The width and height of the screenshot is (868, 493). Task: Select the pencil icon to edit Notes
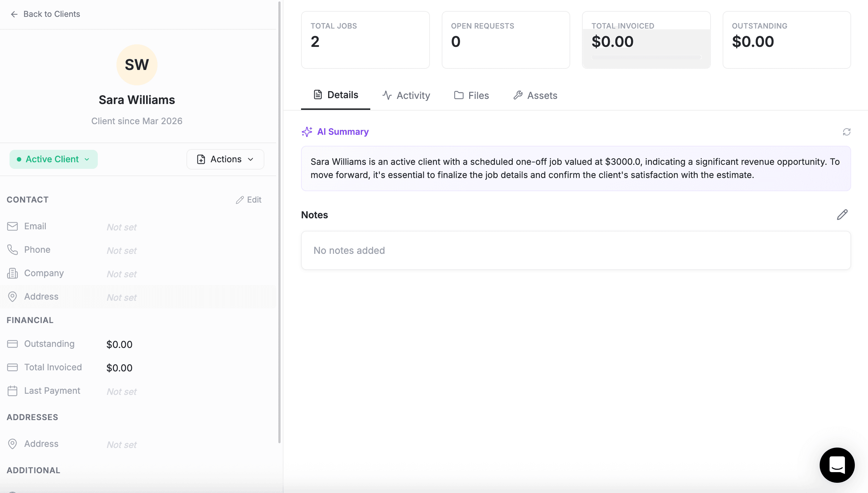click(842, 215)
